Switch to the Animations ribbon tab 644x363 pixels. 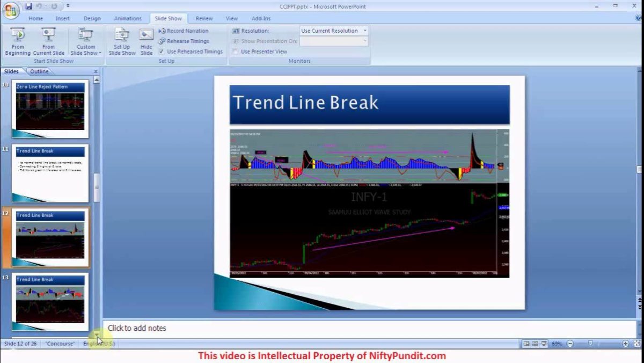[x=128, y=18]
